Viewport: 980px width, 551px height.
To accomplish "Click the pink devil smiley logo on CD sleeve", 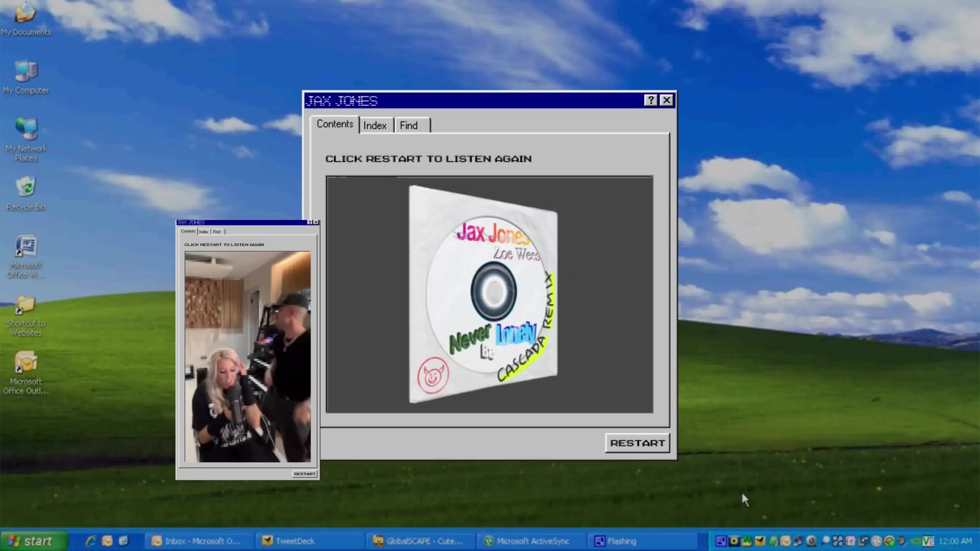I will pyautogui.click(x=433, y=375).
